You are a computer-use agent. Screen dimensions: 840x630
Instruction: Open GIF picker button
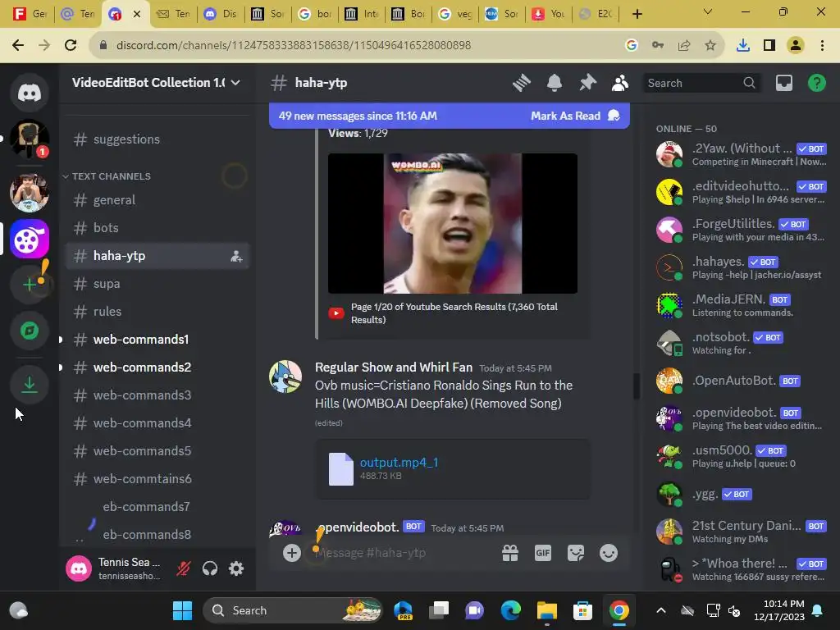pos(543,553)
